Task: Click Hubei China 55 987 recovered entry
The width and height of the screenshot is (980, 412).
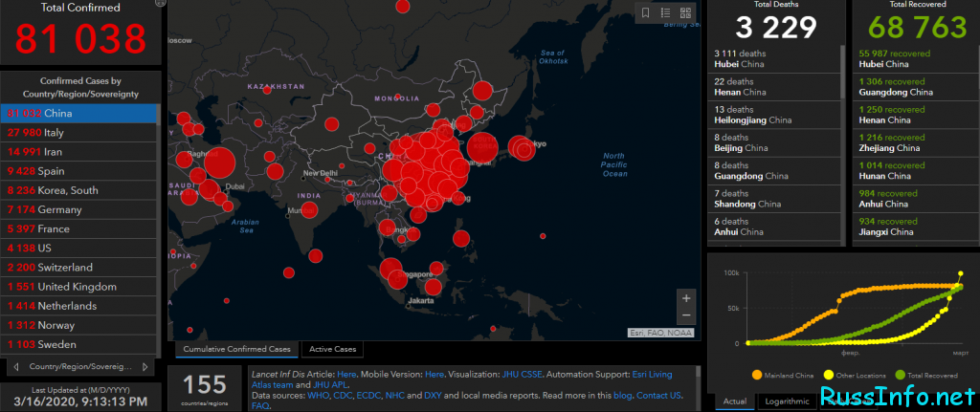Action: coord(916,58)
